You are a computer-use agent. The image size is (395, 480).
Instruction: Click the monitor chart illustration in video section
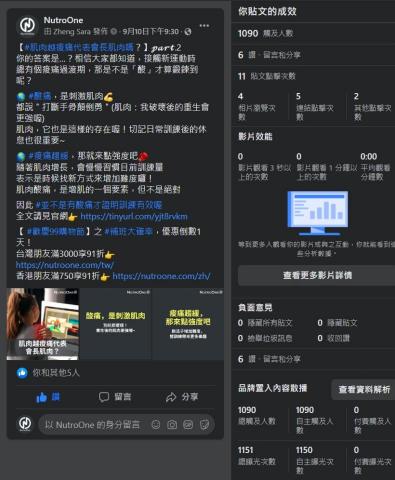coord(317,213)
